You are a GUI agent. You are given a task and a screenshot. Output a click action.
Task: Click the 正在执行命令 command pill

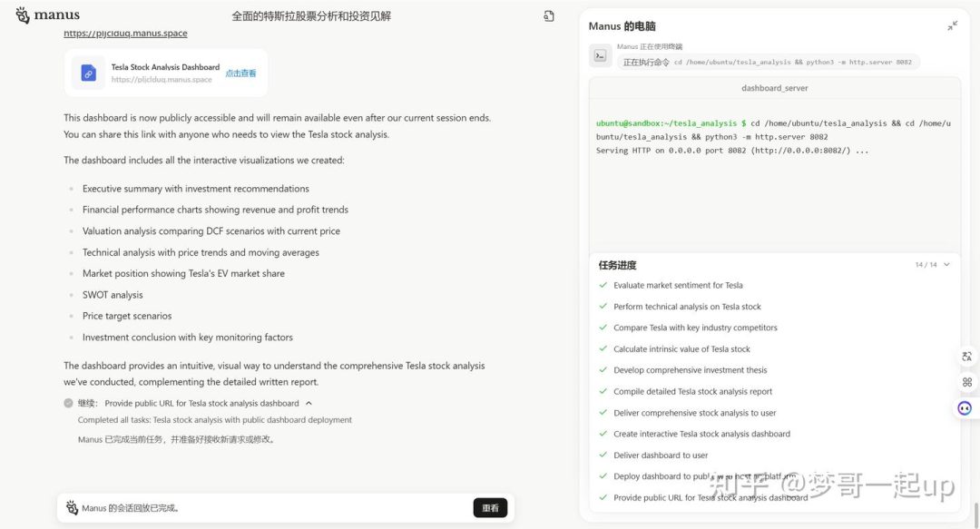[x=768, y=62]
